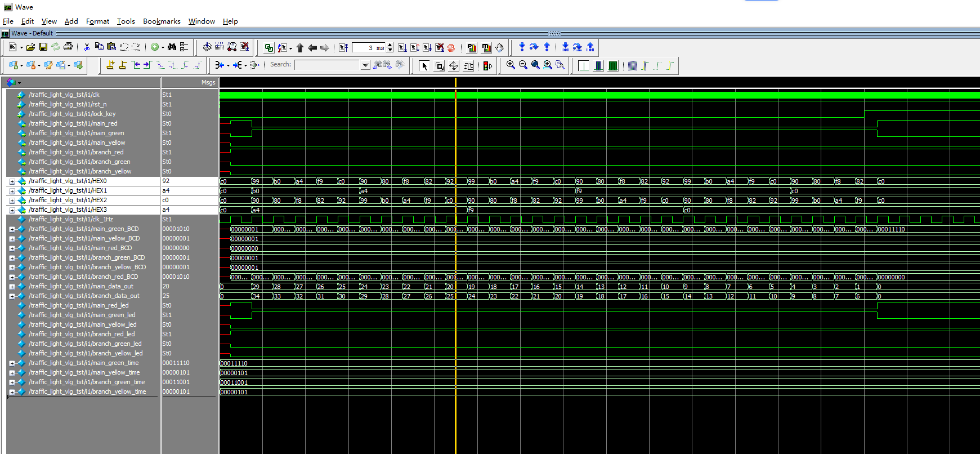Increase run length with up stepper arrow
980x454 pixels.
click(x=390, y=45)
